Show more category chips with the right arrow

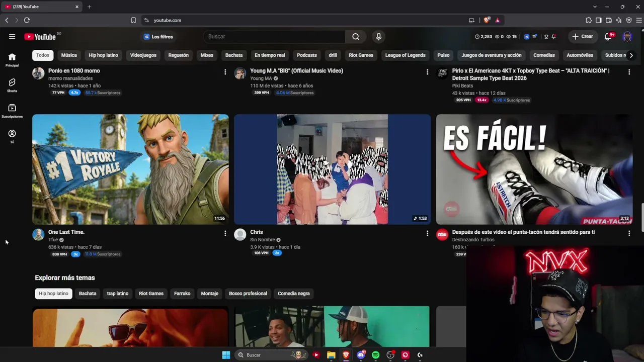pos(631,55)
